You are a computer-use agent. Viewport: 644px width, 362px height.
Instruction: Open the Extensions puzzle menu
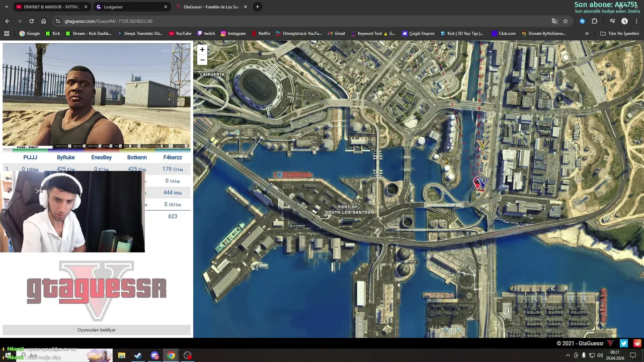(x=594, y=21)
